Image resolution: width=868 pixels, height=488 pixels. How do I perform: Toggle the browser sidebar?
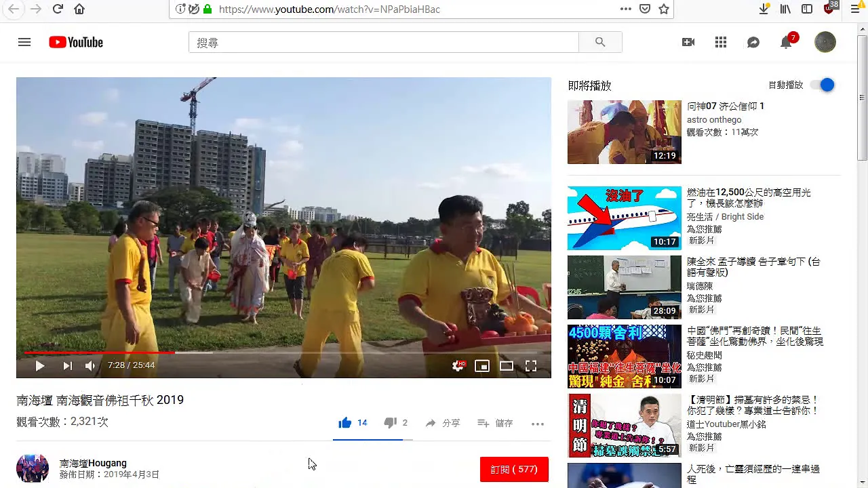click(807, 9)
